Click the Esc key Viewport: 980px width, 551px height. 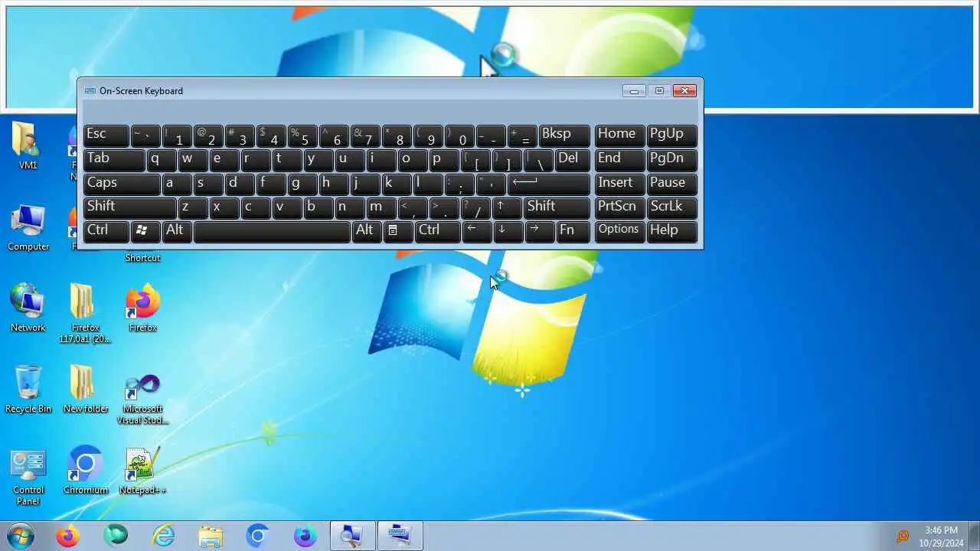click(106, 135)
